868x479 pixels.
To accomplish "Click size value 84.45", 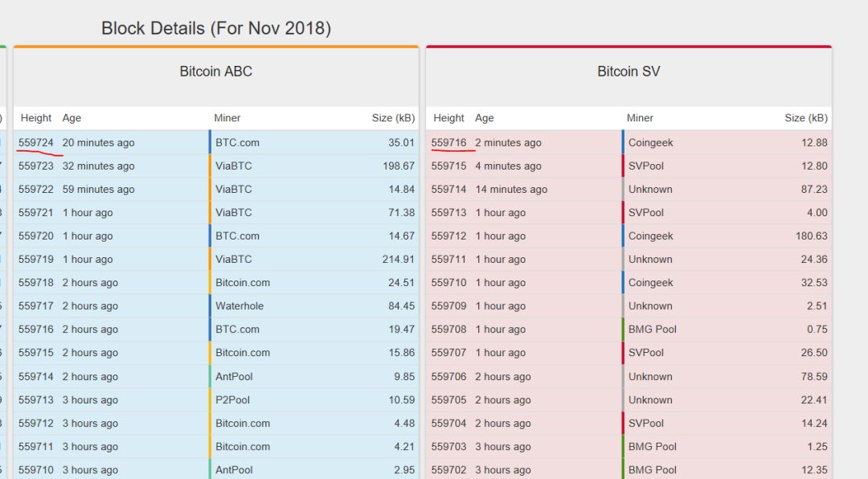I will click(x=401, y=305).
